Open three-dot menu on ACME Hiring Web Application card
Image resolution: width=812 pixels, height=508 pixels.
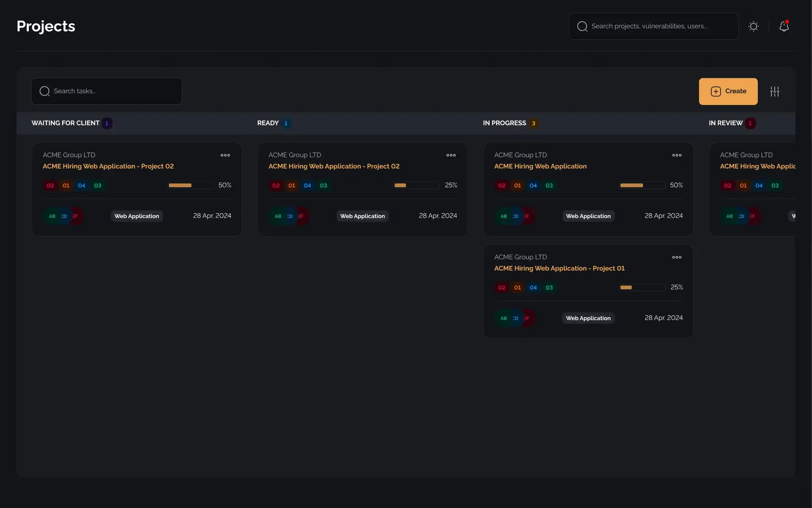[677, 155]
